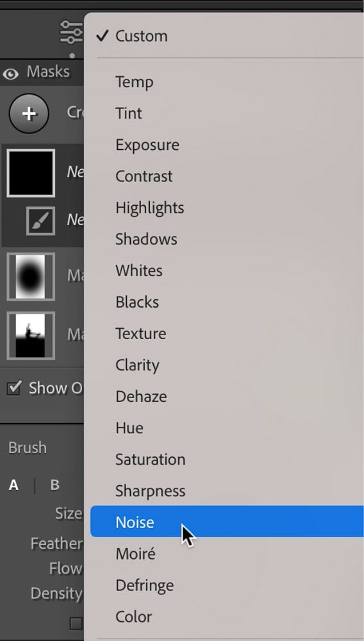
Task: Tick the empty checkbox below Density
Action: (76, 624)
